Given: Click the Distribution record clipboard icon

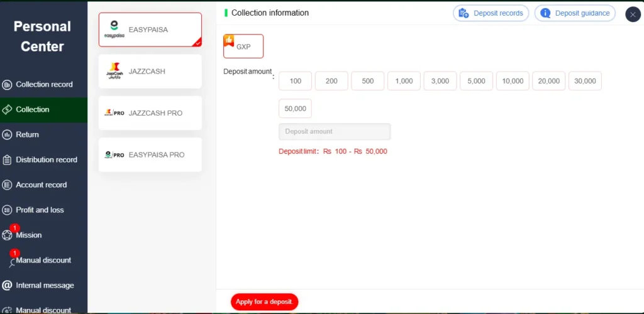Looking at the screenshot, I should tap(7, 160).
